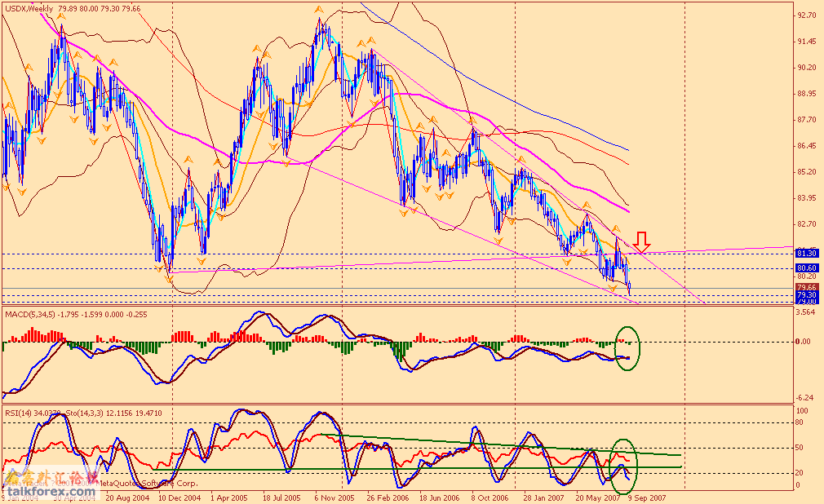Click the blue 81.30 level price tag
The image size is (824, 504).
(807, 254)
